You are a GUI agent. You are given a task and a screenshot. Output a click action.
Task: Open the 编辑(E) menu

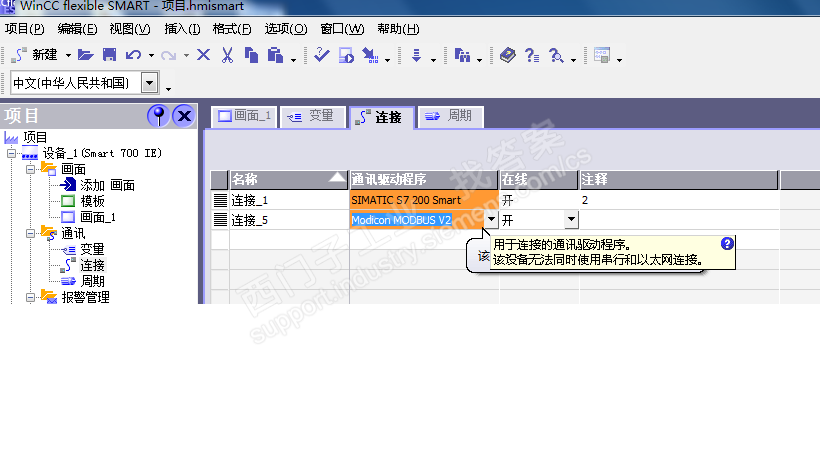coord(77,29)
